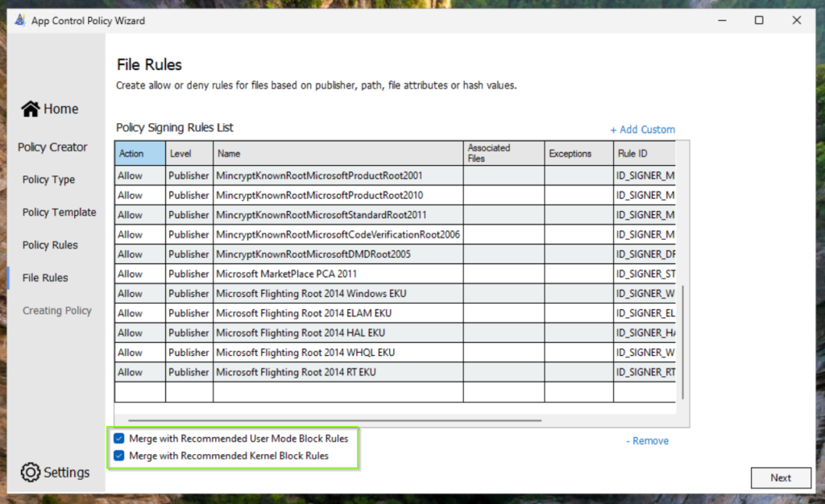The height and width of the screenshot is (504, 825).
Task: Select the Microsoft Flighting Root 2014 ELAM EKU rule
Action: point(304,313)
